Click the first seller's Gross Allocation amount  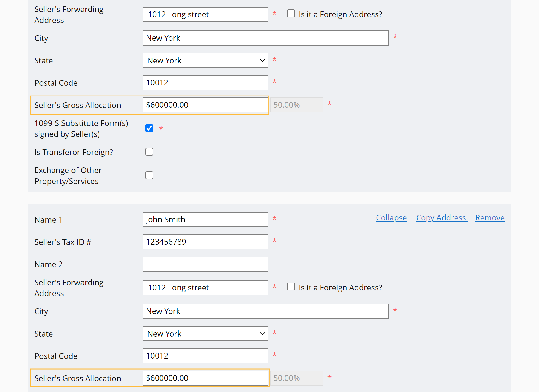(205, 105)
